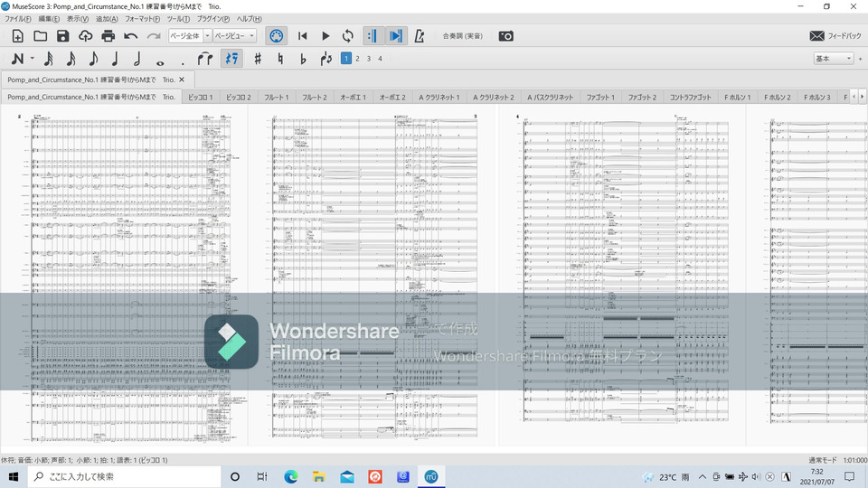
Task: Start playback with the play button
Action: pyautogui.click(x=325, y=36)
